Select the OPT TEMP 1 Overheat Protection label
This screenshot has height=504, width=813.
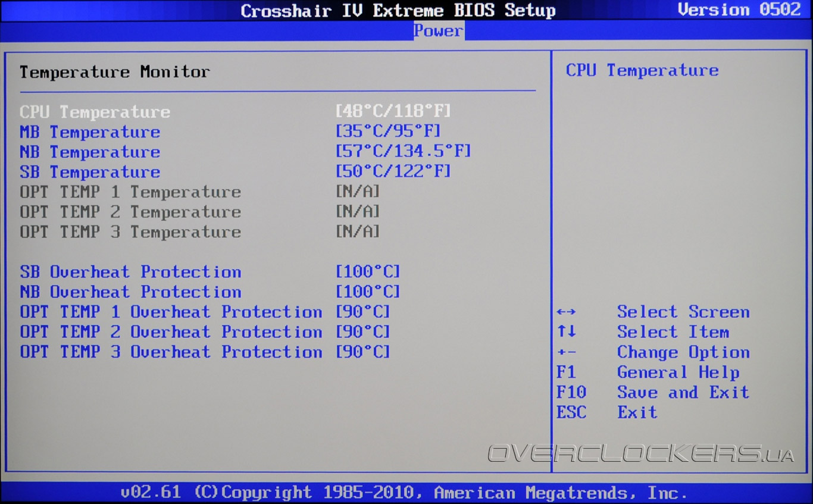pyautogui.click(x=171, y=312)
